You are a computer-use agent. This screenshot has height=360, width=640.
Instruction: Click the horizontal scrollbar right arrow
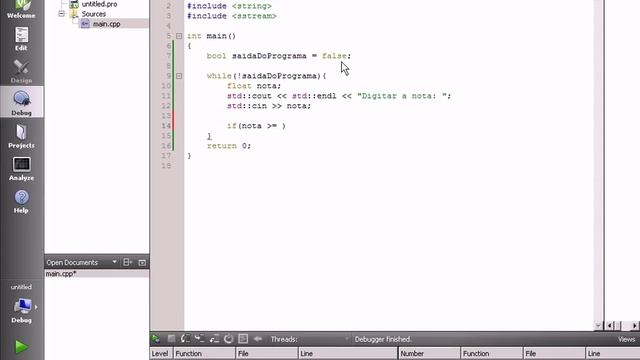[x=634, y=325]
